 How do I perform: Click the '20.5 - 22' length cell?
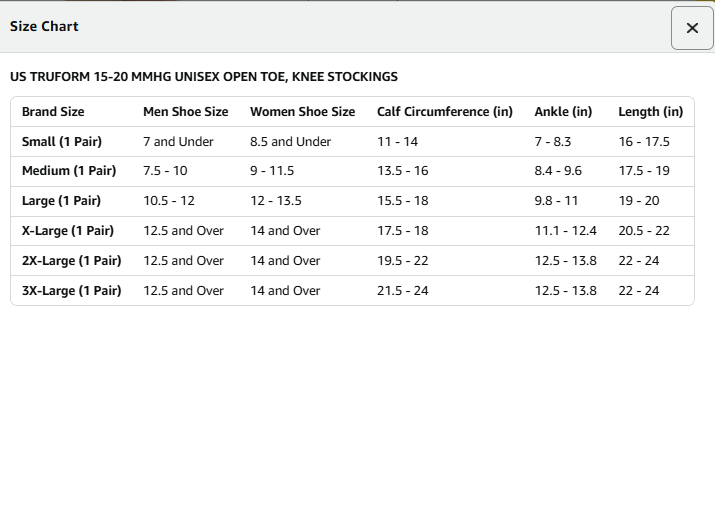point(644,231)
